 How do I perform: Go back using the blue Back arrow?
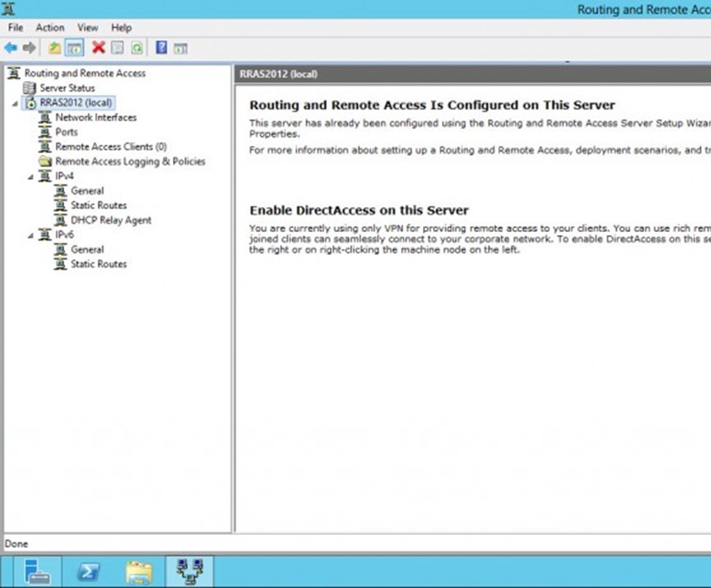(x=11, y=47)
